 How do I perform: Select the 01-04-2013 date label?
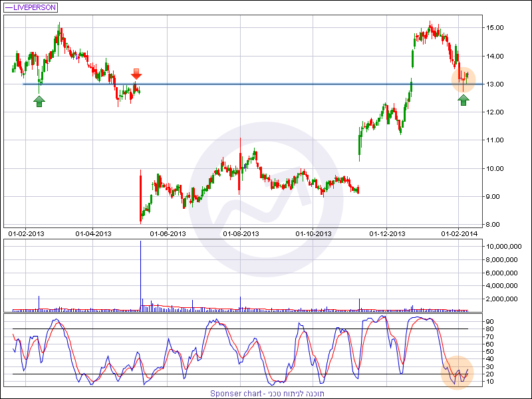click(x=93, y=234)
